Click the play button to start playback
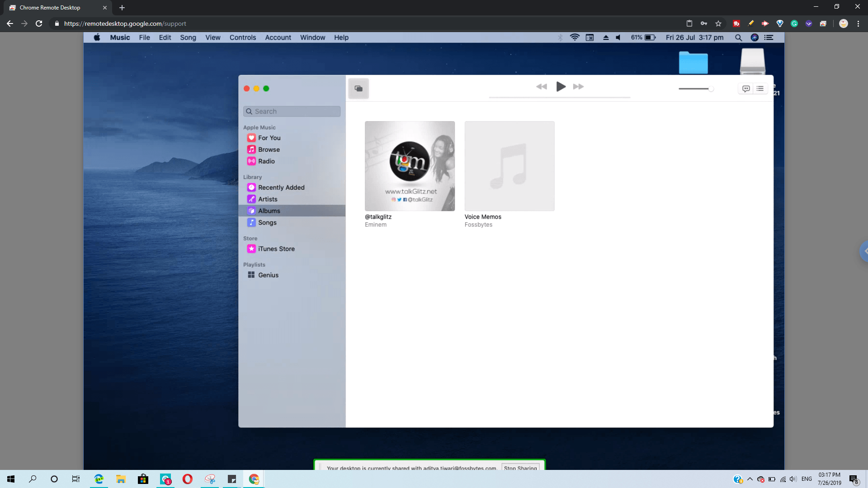 click(x=560, y=86)
